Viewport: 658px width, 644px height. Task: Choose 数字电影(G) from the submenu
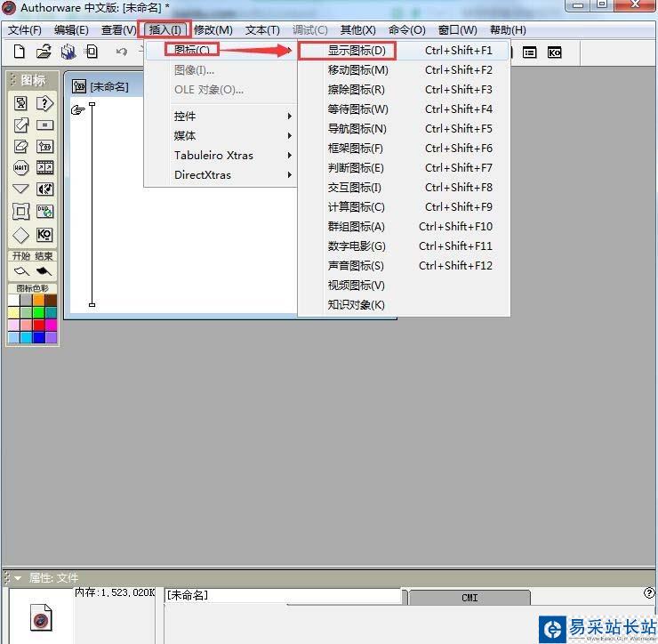404,246
